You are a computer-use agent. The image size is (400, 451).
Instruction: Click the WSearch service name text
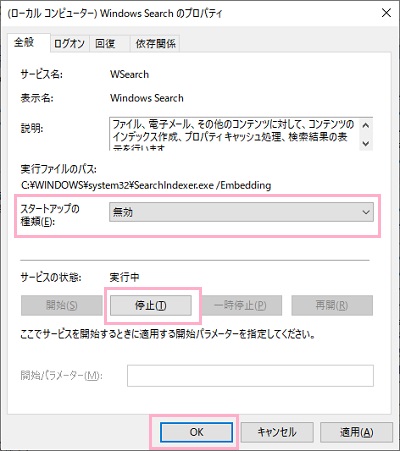pos(130,74)
